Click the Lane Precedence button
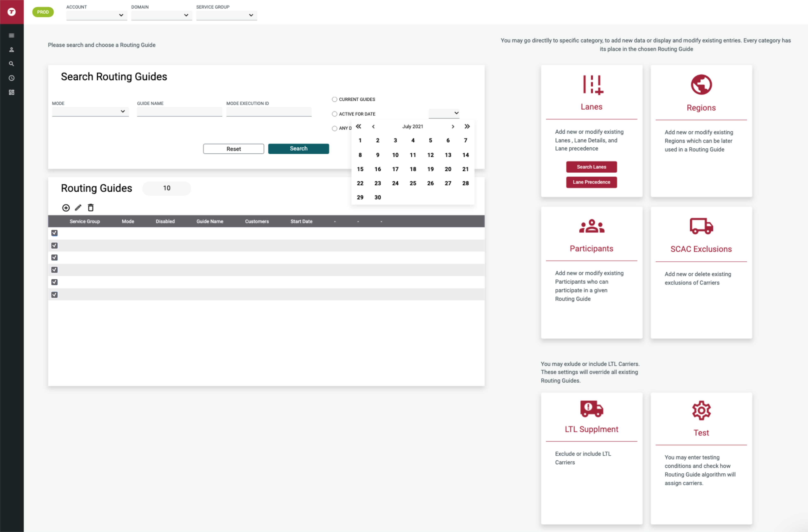Screen dimensions: 808x532 [591, 182]
